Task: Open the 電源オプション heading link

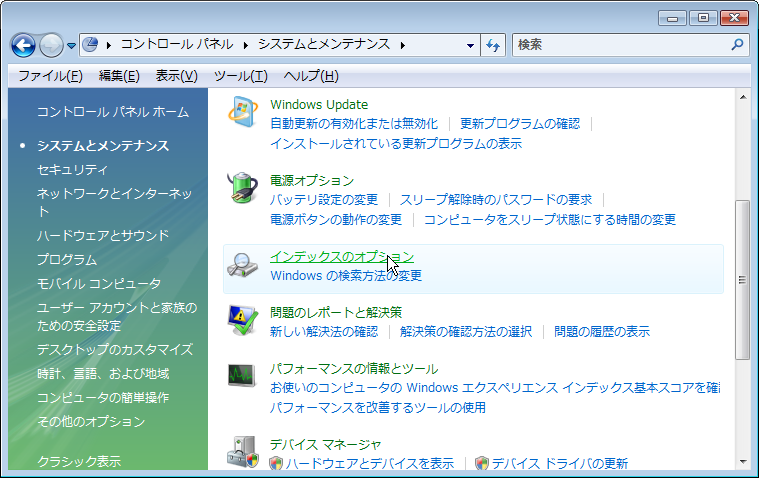Action: [312, 181]
